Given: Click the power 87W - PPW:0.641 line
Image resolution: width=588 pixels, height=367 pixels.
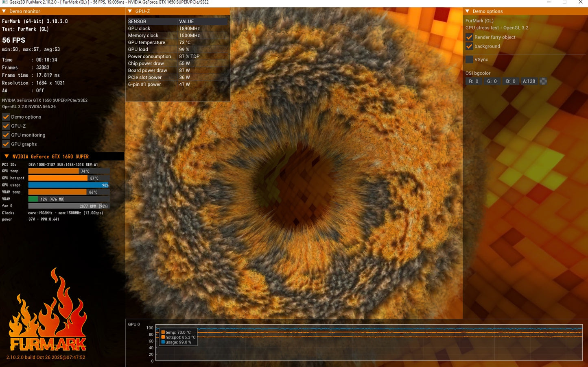Looking at the screenshot, I should coord(31,219).
